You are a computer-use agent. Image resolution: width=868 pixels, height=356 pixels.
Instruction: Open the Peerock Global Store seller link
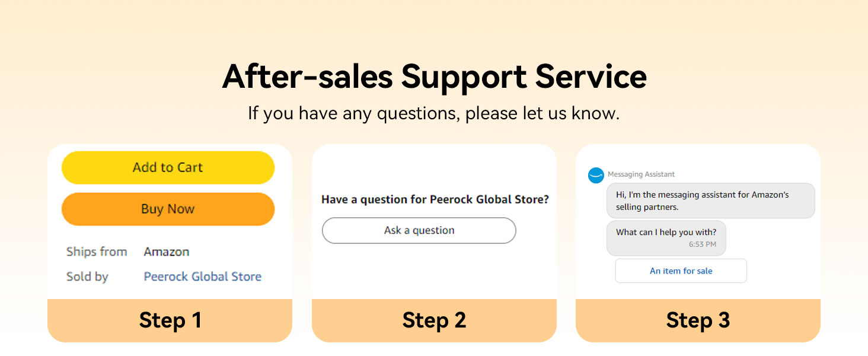coord(202,276)
